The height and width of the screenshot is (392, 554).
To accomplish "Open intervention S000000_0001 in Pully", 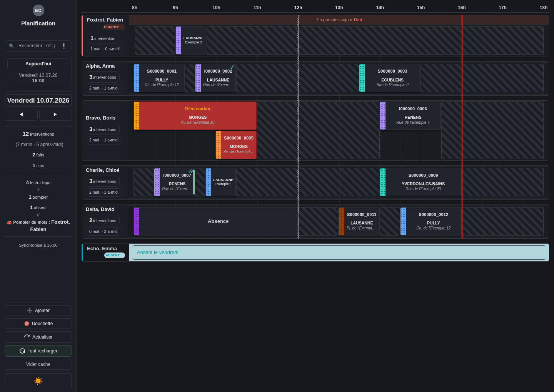I will (x=159, y=78).
